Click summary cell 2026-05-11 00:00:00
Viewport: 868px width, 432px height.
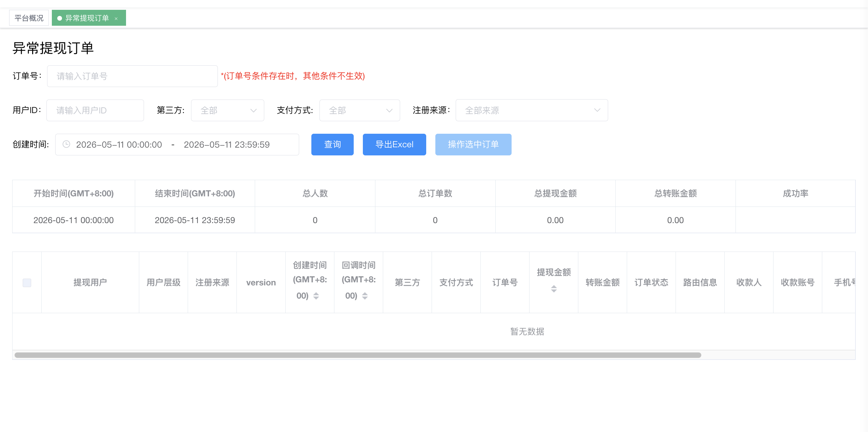(x=74, y=220)
